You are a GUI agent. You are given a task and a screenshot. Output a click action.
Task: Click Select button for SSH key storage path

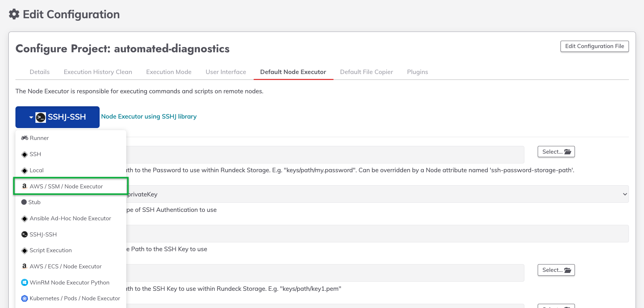pyautogui.click(x=556, y=270)
